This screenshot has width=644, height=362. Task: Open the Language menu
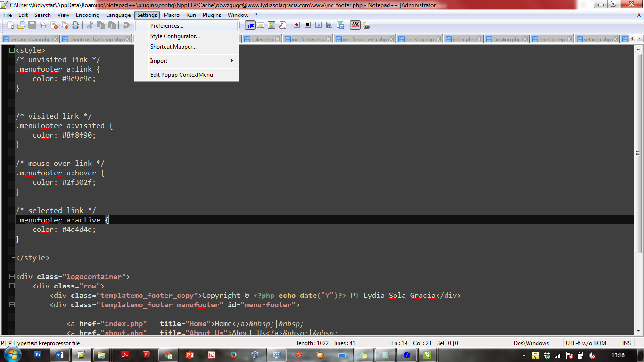point(118,15)
